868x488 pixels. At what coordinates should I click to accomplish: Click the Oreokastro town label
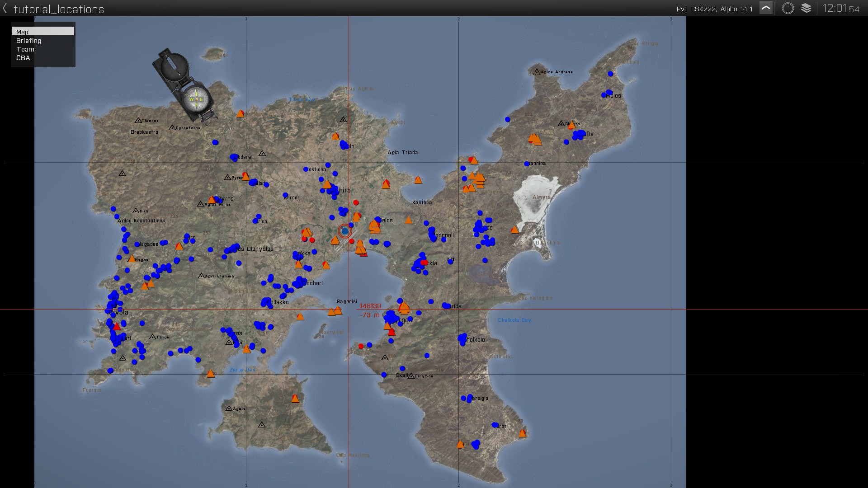144,132
